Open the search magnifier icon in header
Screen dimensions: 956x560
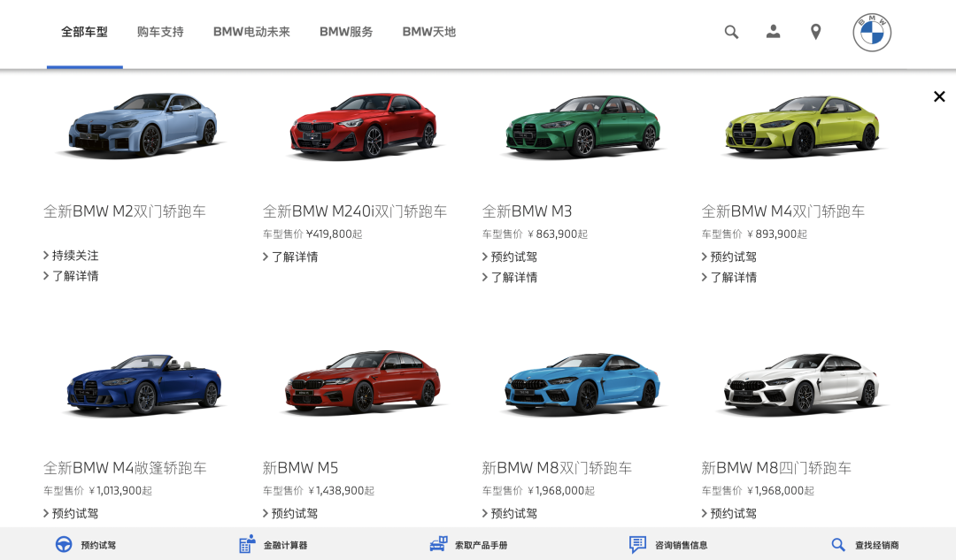[731, 32]
